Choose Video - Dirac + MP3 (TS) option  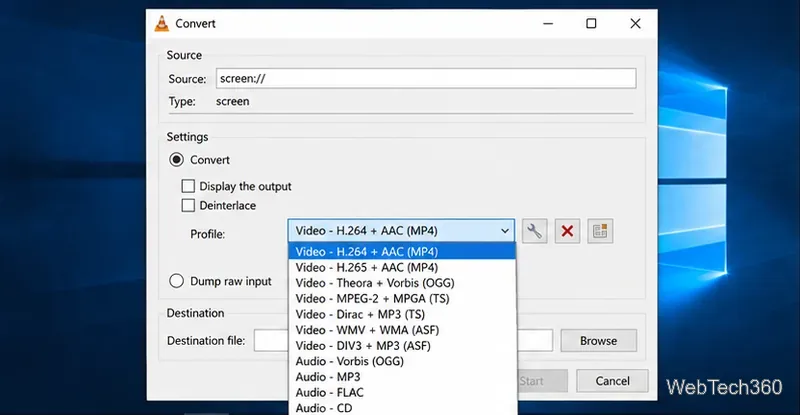click(x=402, y=314)
